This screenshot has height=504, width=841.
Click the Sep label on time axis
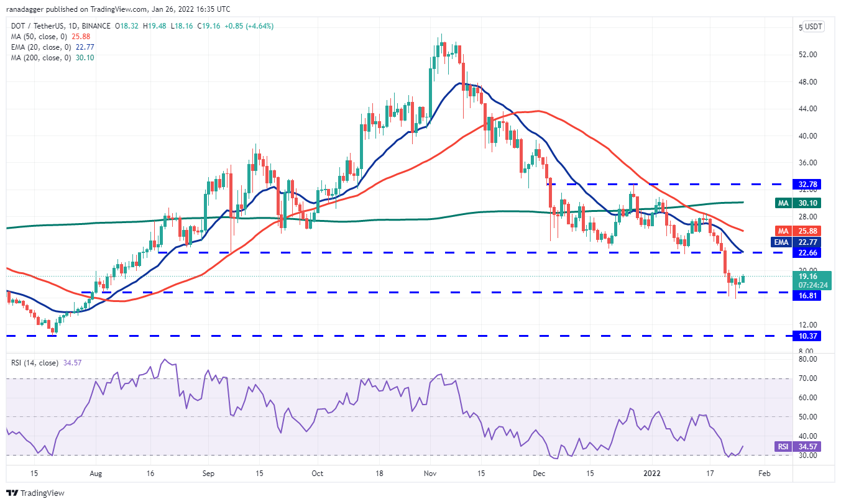(x=208, y=474)
